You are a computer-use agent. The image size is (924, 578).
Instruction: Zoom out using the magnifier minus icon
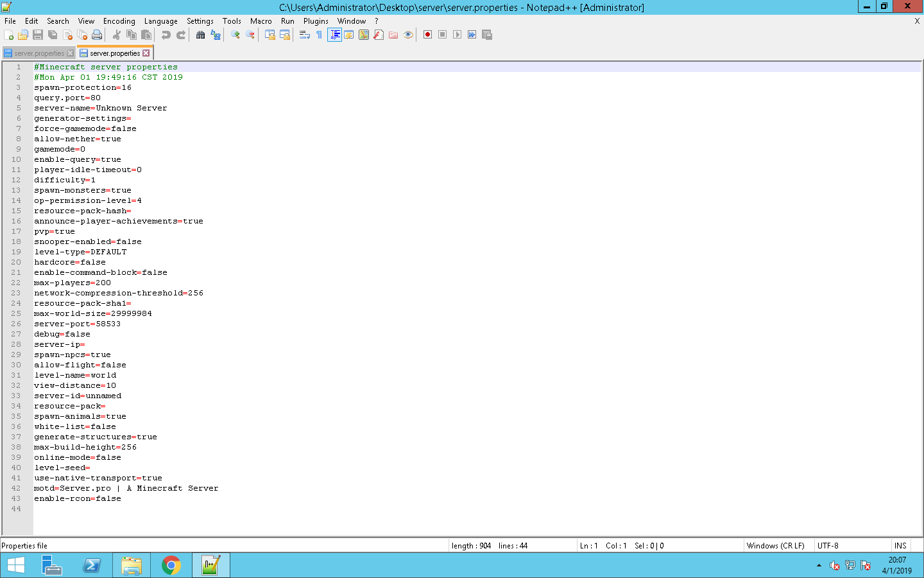click(250, 35)
